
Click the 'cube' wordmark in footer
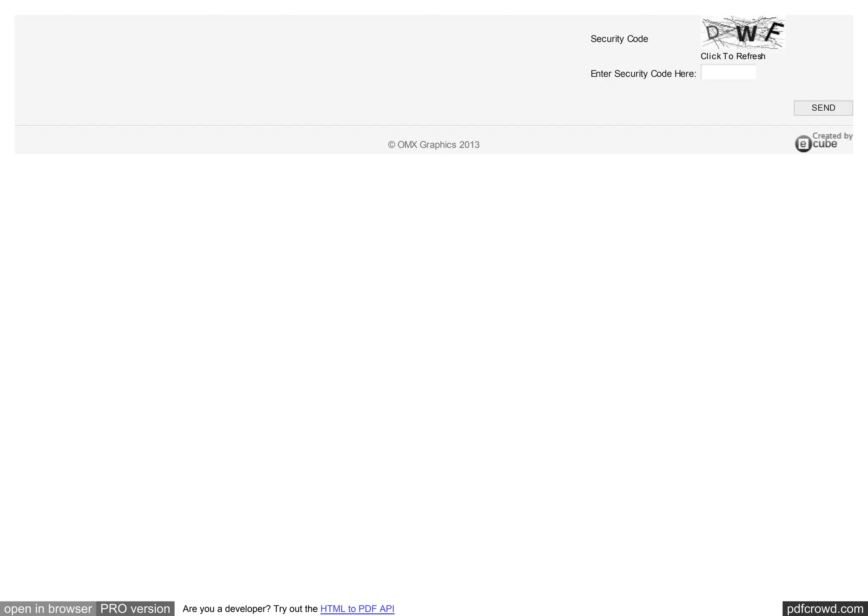[x=825, y=144]
